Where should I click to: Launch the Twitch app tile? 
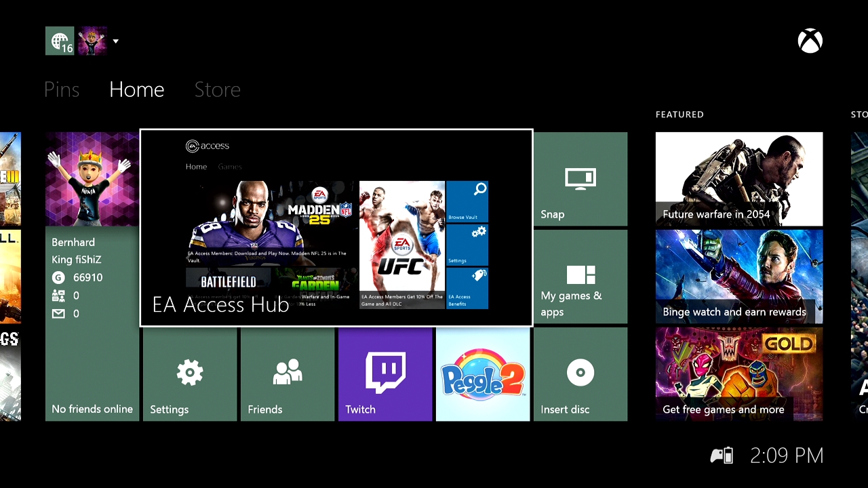[384, 374]
